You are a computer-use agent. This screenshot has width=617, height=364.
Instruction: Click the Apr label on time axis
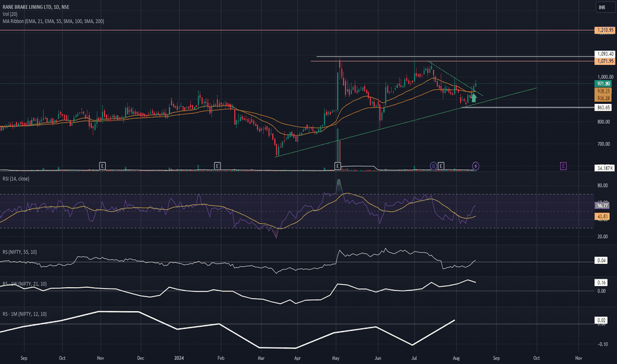(x=297, y=358)
